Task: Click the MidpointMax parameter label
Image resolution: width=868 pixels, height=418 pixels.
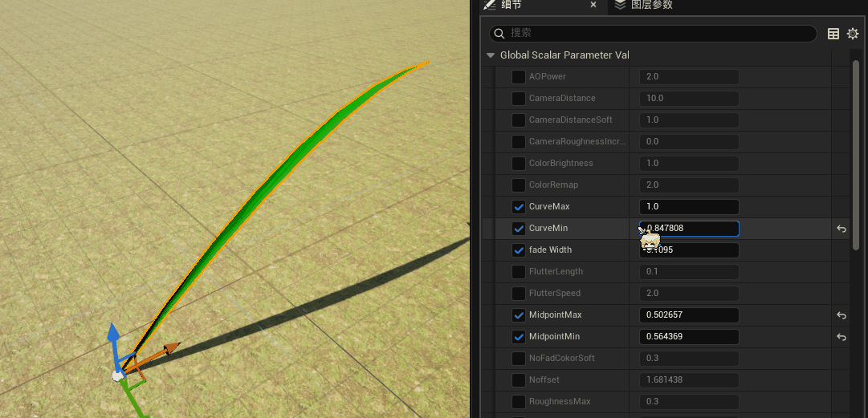Action: [x=555, y=315]
